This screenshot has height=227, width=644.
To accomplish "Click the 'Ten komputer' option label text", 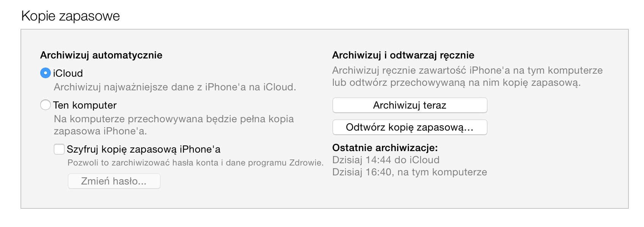I will point(85,105).
